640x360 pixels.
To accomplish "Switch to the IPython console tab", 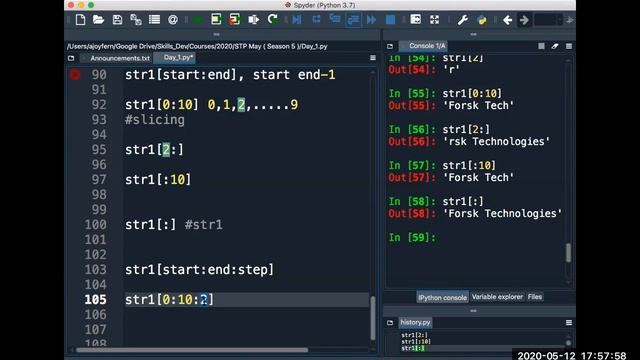I will point(442,297).
